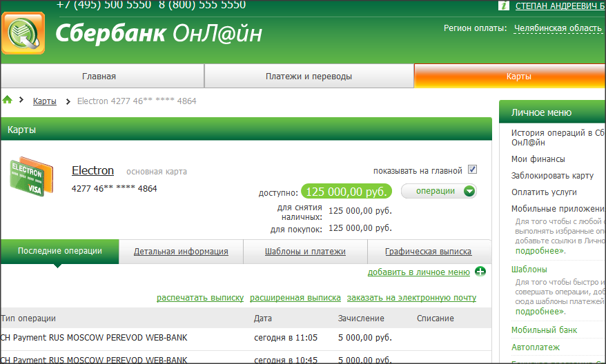Click the для снятия наличных amount
Image resolution: width=606 pixels, height=364 pixels.
click(x=360, y=211)
